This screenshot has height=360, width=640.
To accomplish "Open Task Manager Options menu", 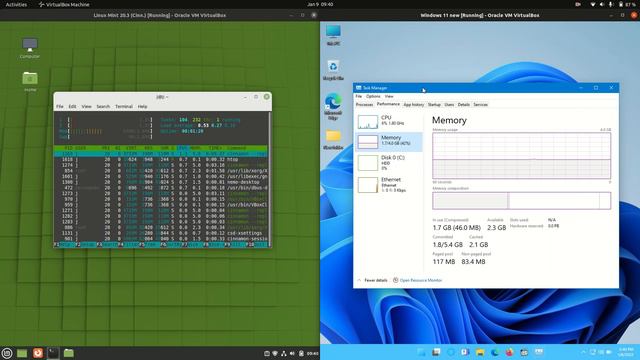I will coord(373,96).
